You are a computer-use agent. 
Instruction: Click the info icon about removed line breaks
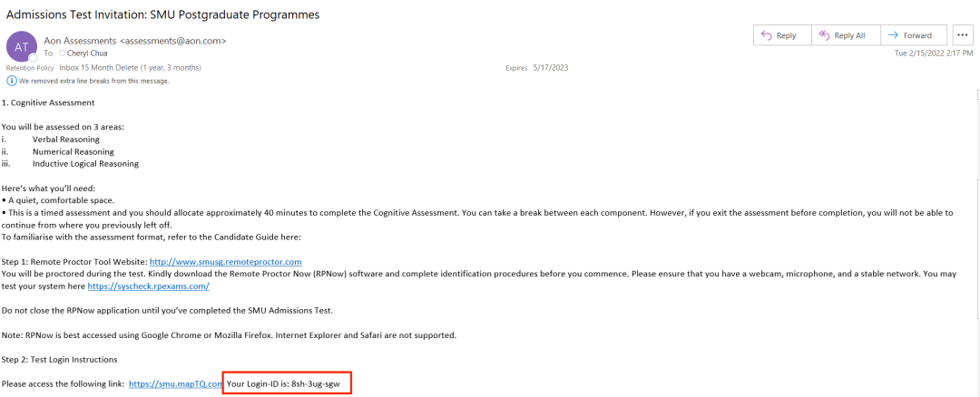[11, 81]
